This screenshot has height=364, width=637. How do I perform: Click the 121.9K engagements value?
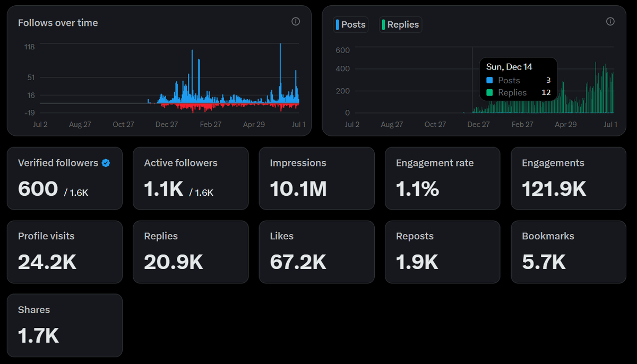click(554, 188)
